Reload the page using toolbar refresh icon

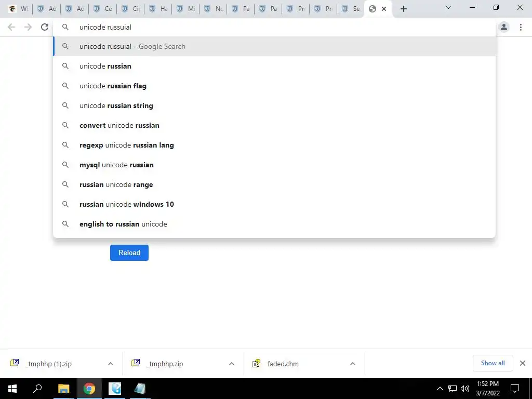coord(45,27)
